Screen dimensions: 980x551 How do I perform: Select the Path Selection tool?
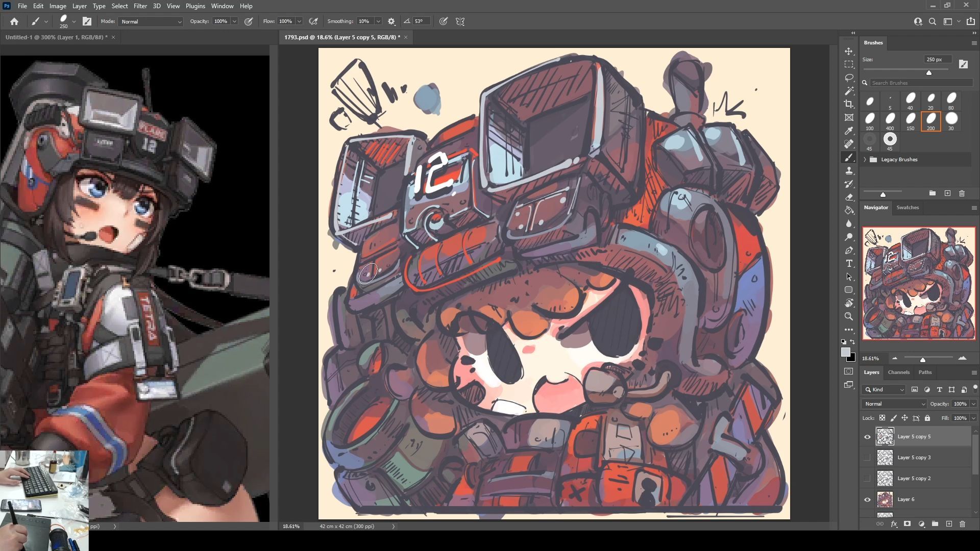[849, 277]
